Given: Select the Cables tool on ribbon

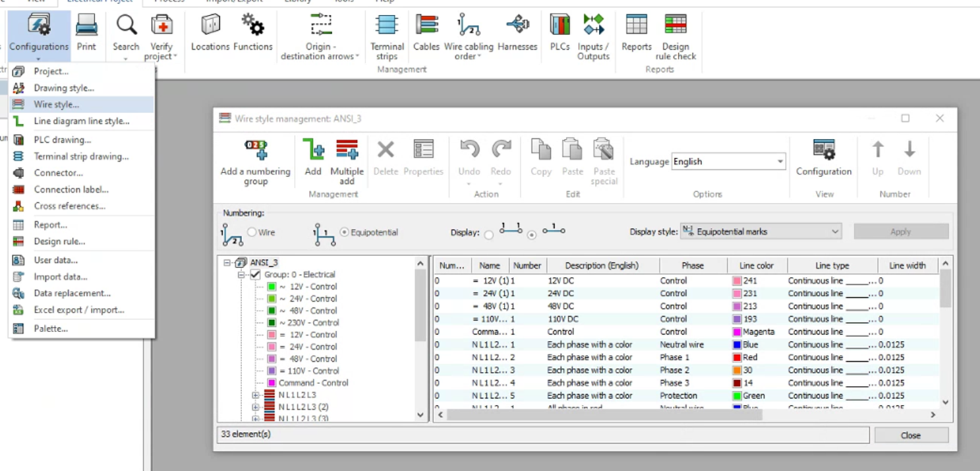Looking at the screenshot, I should (426, 34).
